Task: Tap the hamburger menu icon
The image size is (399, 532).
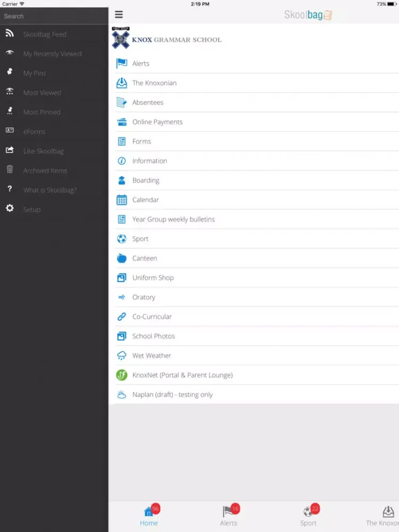Action: (x=119, y=14)
